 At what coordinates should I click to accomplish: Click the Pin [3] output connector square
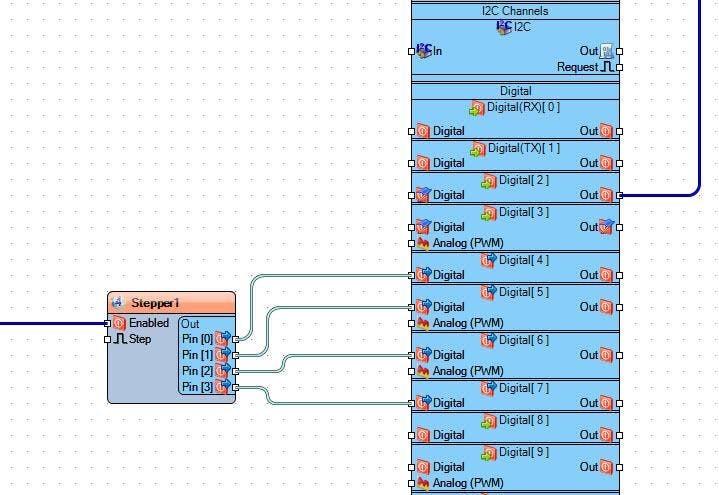(x=236, y=388)
